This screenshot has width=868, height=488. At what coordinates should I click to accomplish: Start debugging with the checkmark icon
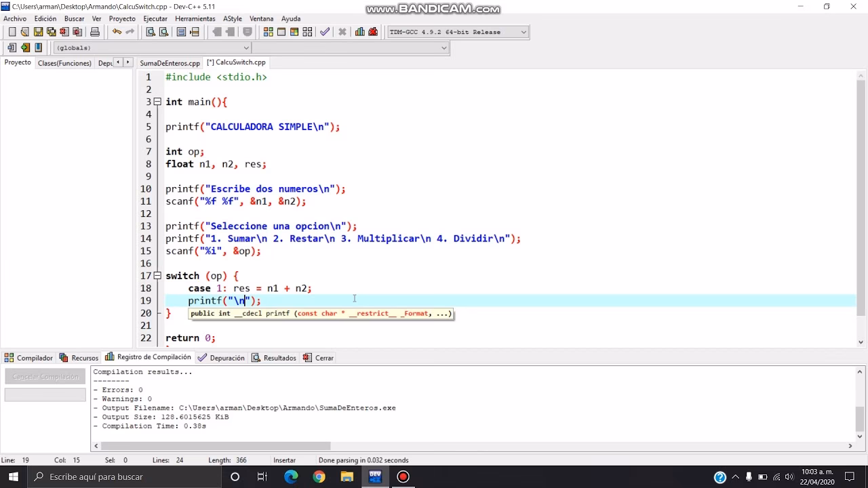pos(325,32)
